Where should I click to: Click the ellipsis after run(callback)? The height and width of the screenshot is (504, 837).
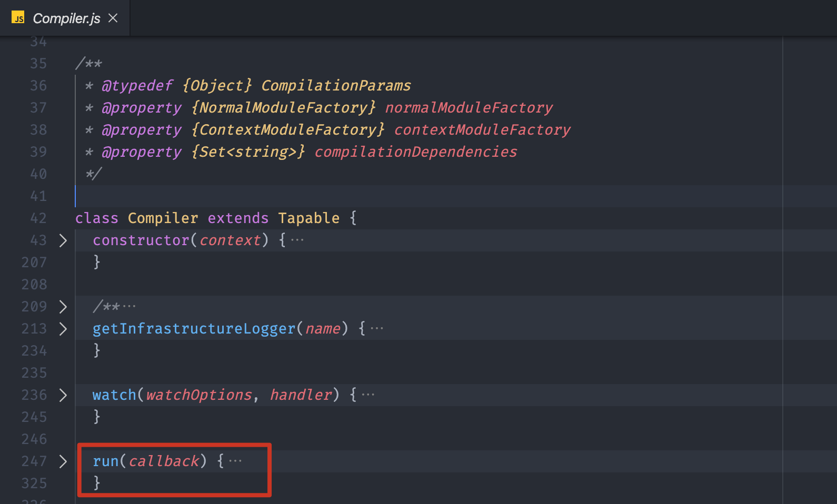click(235, 461)
